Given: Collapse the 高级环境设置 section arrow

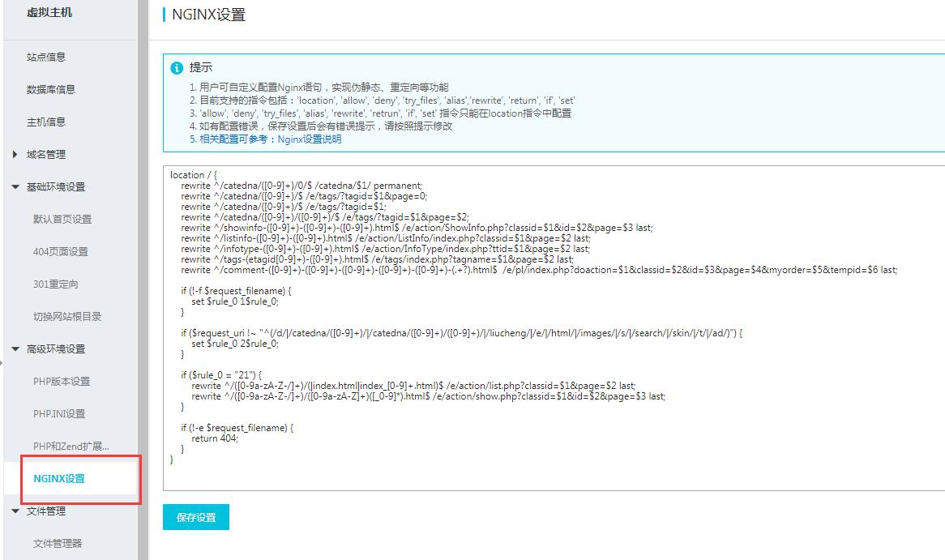Looking at the screenshot, I should coord(15,349).
